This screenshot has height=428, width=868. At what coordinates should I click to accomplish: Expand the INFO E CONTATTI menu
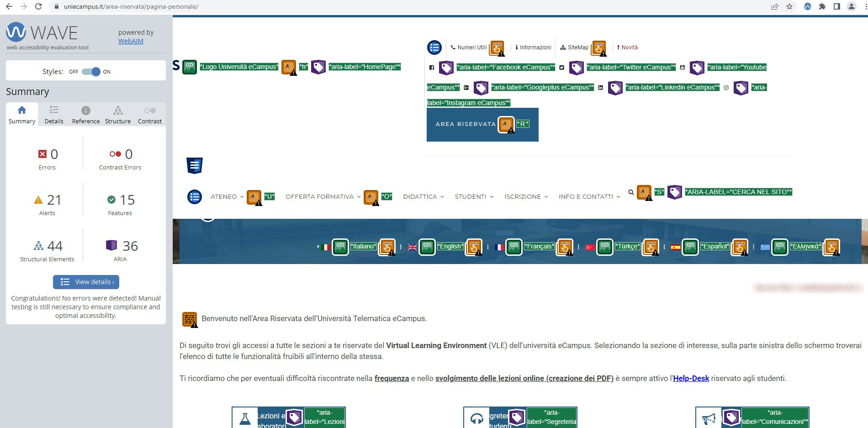(x=589, y=197)
